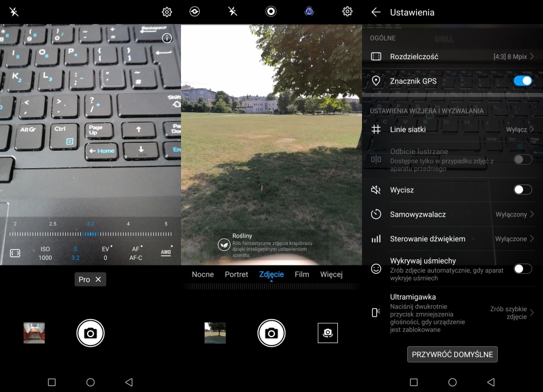Screen dimensions: 543x392
Task: Tap the AWB white balance icon
Action: tap(166, 252)
